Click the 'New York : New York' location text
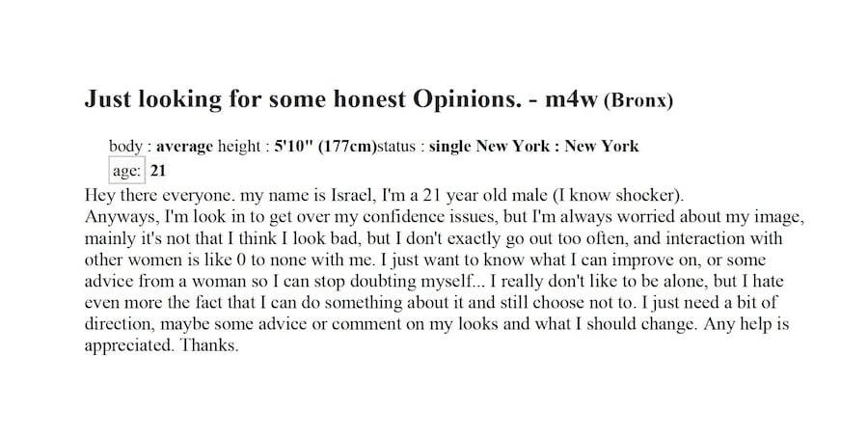868x438 pixels. [x=558, y=147]
